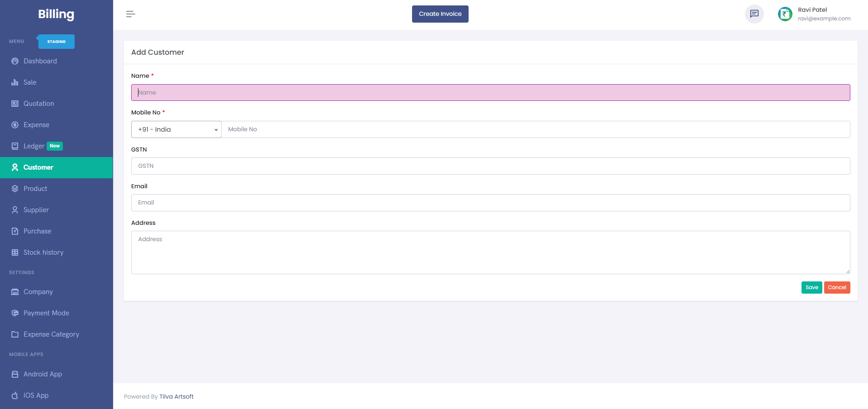Save the new customer

tap(811, 287)
